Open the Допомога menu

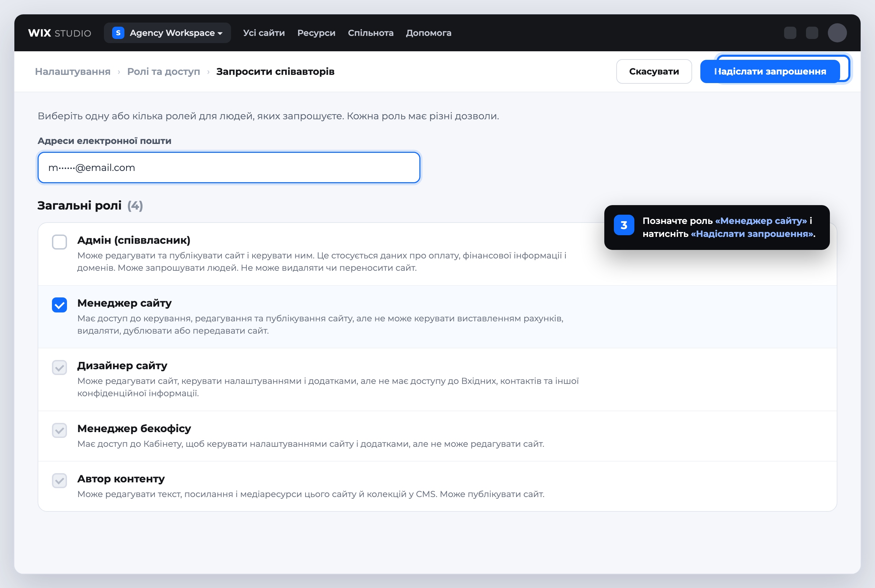coord(429,33)
